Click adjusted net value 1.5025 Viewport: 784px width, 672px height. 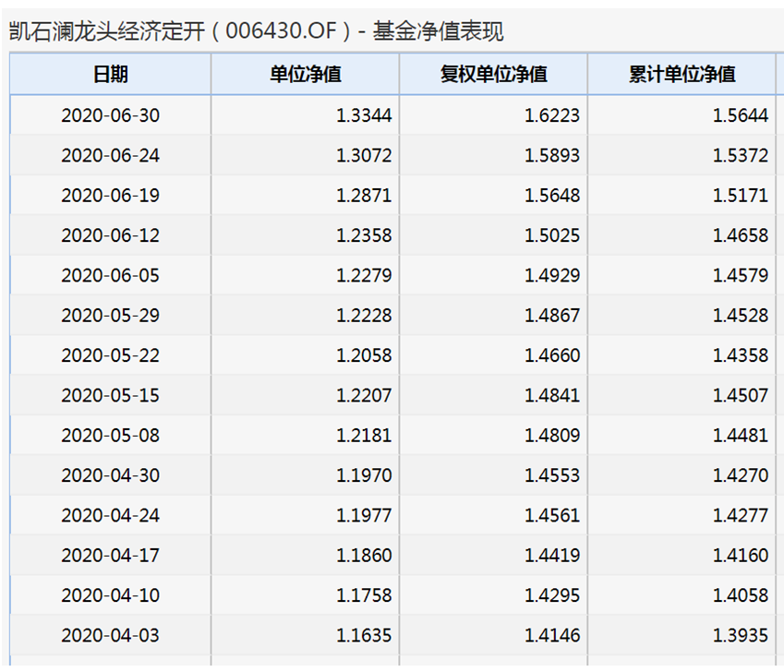click(552, 235)
